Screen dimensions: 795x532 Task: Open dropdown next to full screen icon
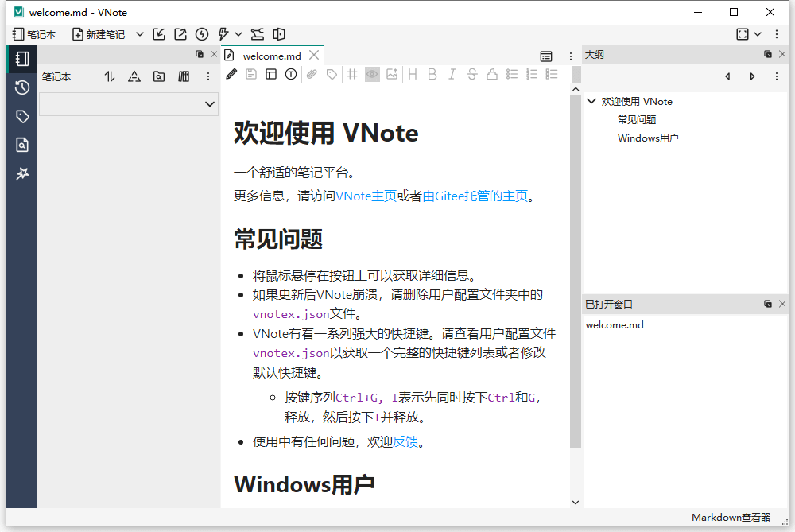(758, 34)
